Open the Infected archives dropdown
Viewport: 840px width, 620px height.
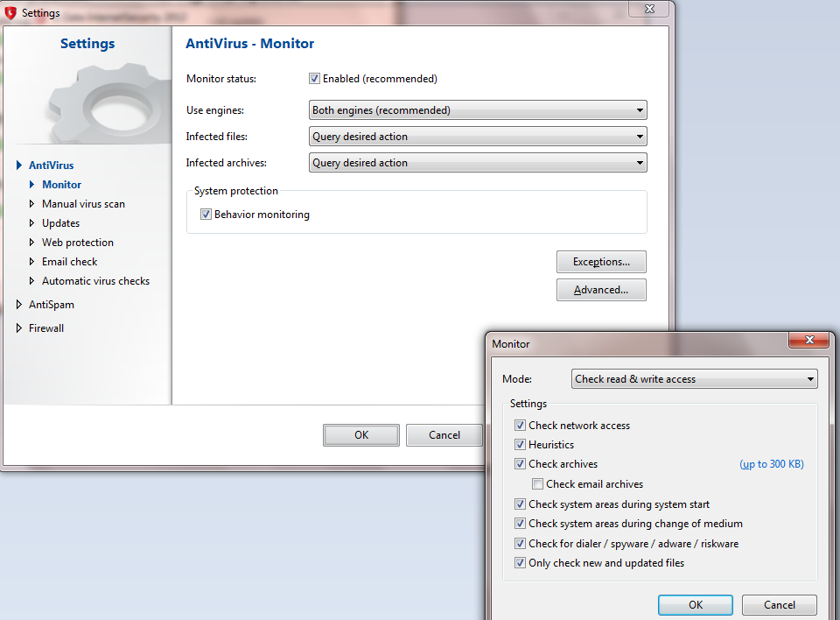(x=478, y=163)
